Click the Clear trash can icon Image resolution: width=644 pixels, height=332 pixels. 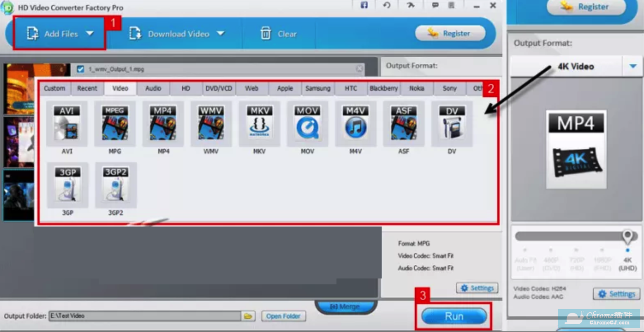[x=266, y=33]
